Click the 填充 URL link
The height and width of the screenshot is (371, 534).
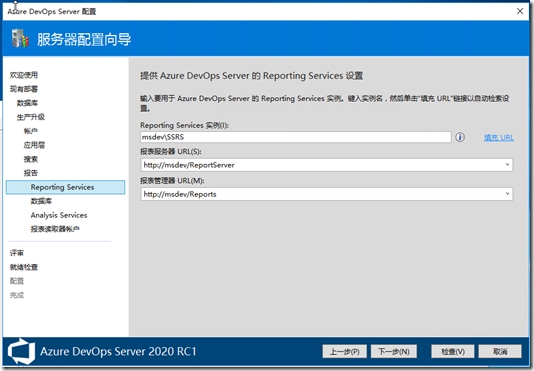499,138
